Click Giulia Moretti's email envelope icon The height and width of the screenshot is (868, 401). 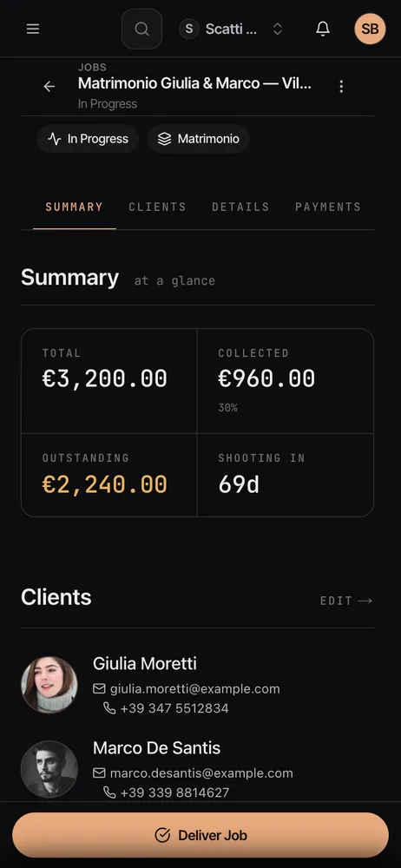99,688
